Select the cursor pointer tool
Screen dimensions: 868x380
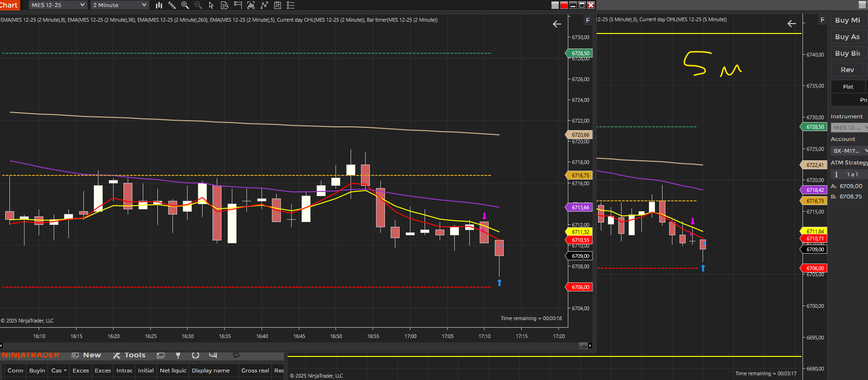(211, 5)
